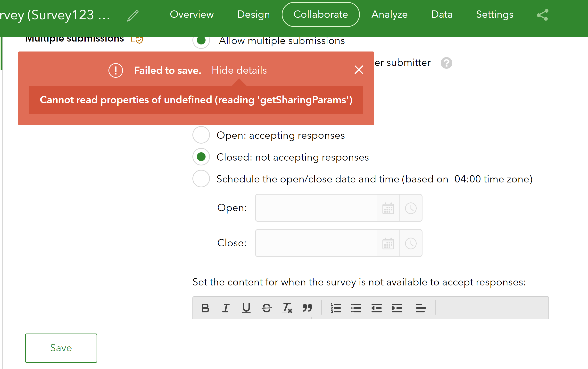This screenshot has height=369, width=588.
Task: Click the increase indent control
Action: pyautogui.click(x=397, y=308)
